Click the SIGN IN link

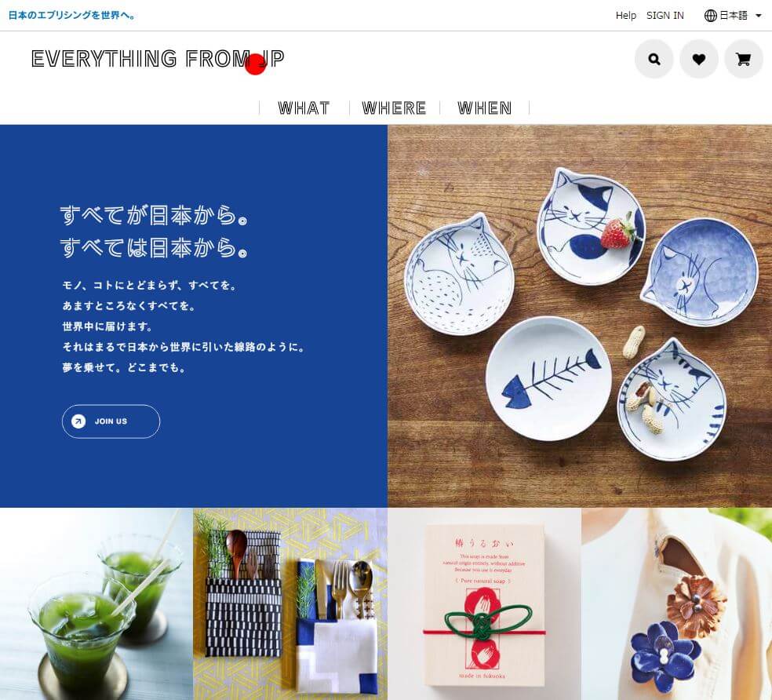point(665,16)
